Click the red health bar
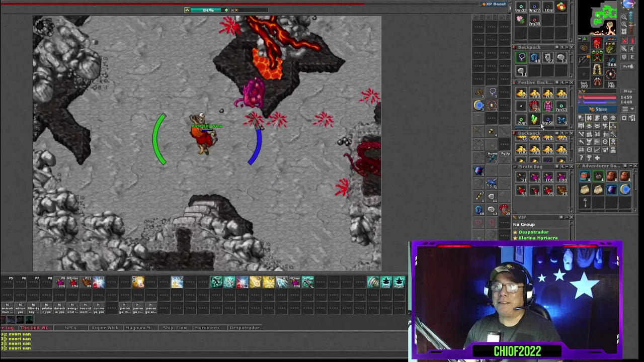 click(600, 97)
